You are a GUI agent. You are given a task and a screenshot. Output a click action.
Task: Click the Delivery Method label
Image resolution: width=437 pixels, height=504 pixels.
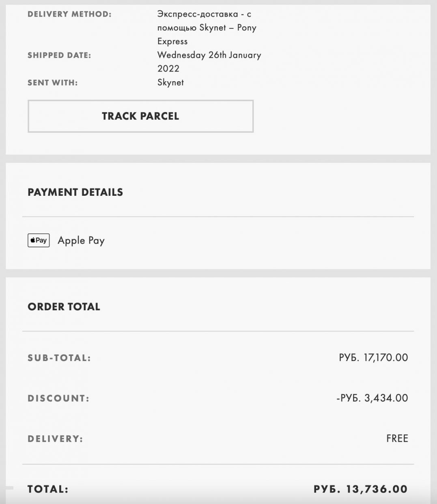(69, 14)
